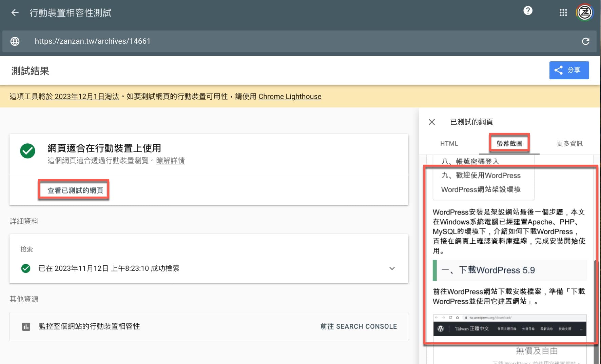The height and width of the screenshot is (364, 601).
Task: Click the 測試結果 heading
Action: click(30, 71)
